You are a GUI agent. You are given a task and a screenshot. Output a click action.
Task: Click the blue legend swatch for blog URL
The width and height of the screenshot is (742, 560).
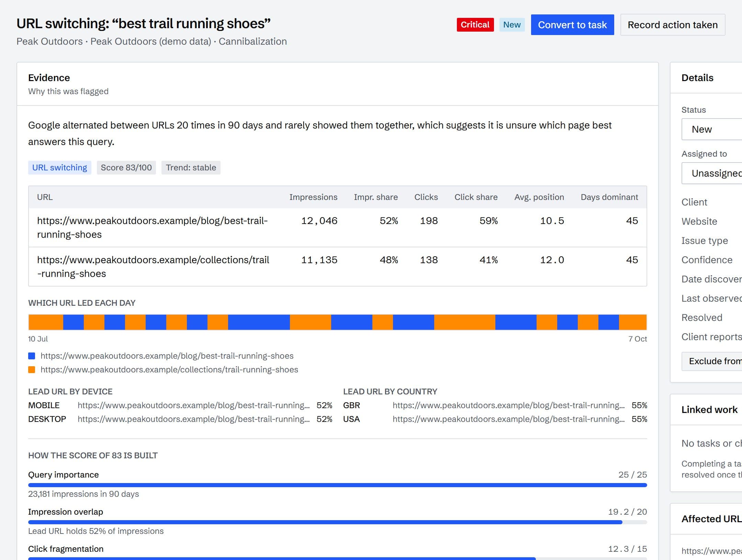pos(32,356)
